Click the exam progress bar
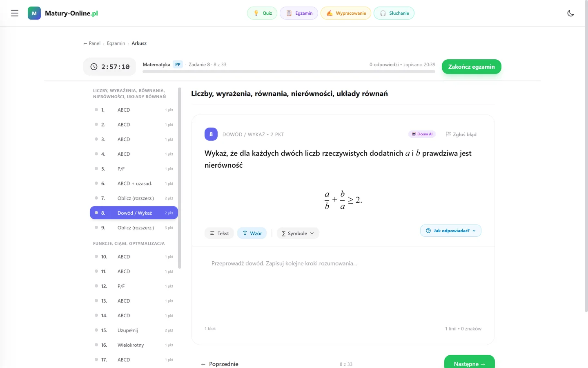The width and height of the screenshot is (588, 368). [x=289, y=72]
